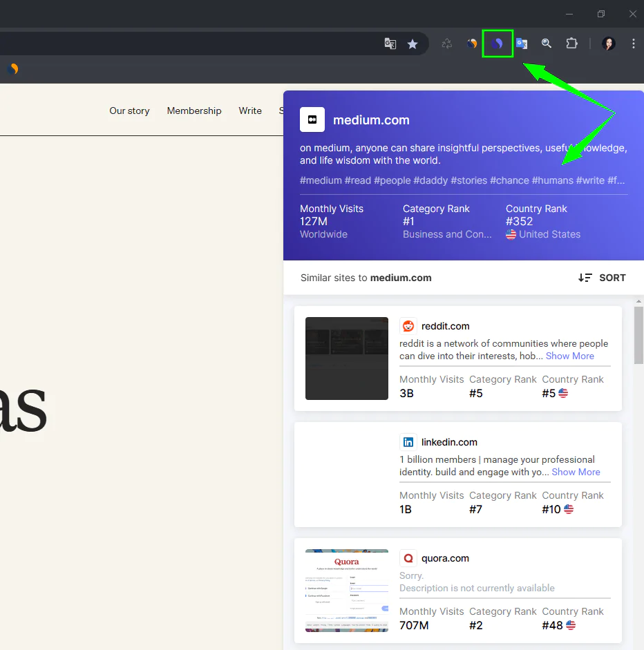Click the #read hashtag

click(x=357, y=181)
